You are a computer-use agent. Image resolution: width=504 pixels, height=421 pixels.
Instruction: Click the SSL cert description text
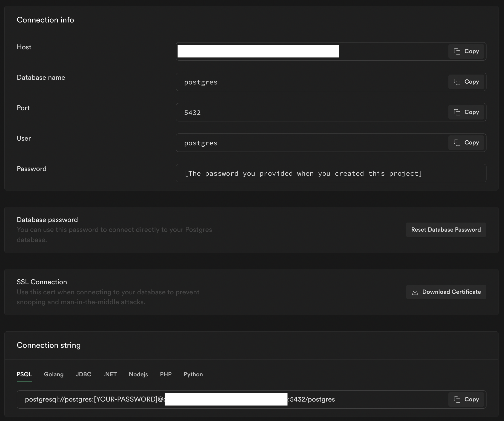(108, 297)
